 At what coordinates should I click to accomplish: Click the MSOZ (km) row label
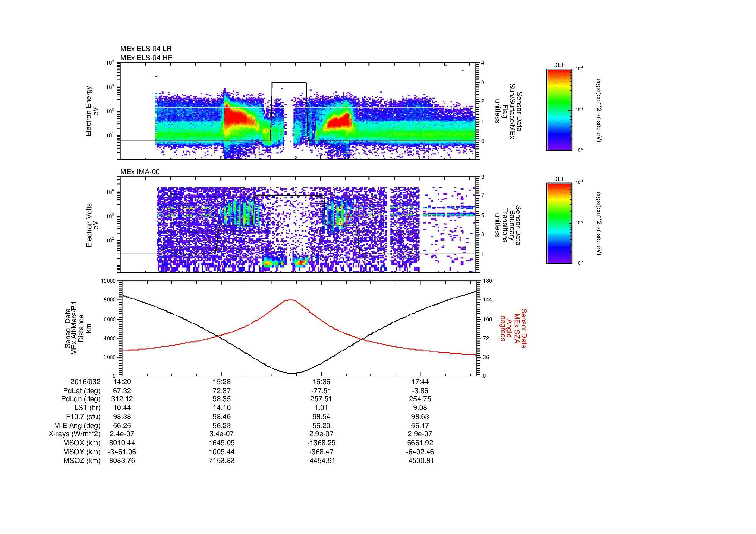click(82, 461)
